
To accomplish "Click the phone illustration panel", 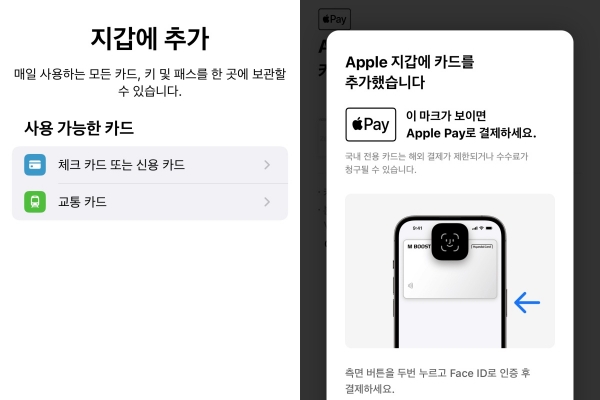I will click(450, 271).
